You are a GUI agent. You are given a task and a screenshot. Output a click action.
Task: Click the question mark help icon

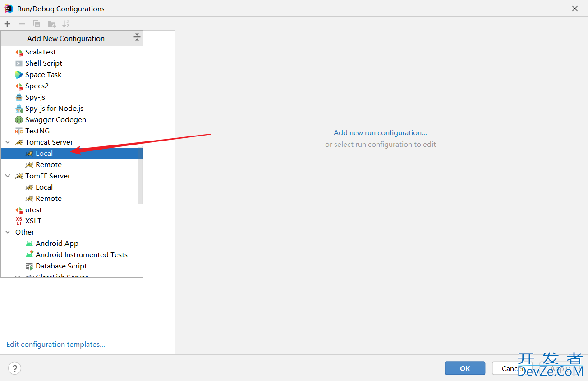14,368
